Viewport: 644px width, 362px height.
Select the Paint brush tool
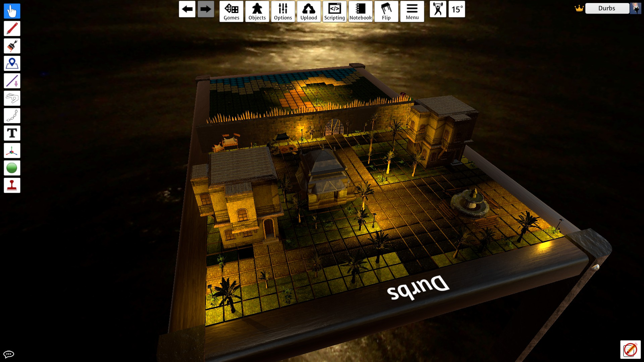pos(12,46)
